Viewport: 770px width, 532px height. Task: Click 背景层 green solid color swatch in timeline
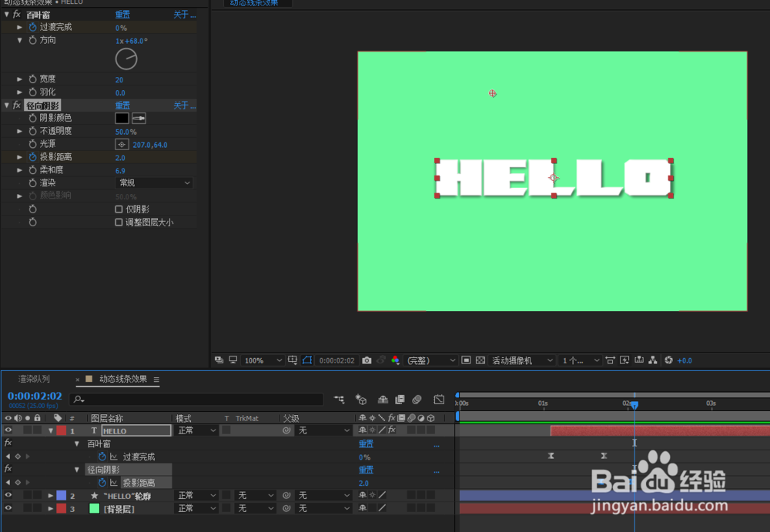[94, 508]
